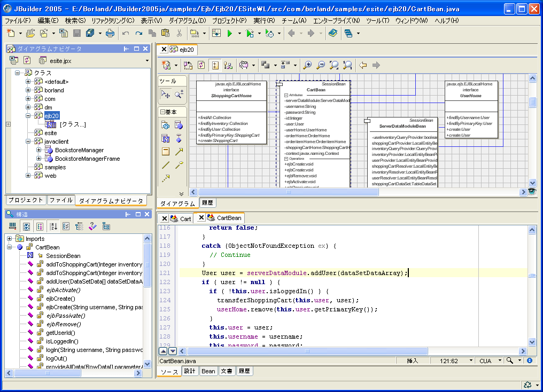
Task: Expand the com package node
Action: coord(28,99)
